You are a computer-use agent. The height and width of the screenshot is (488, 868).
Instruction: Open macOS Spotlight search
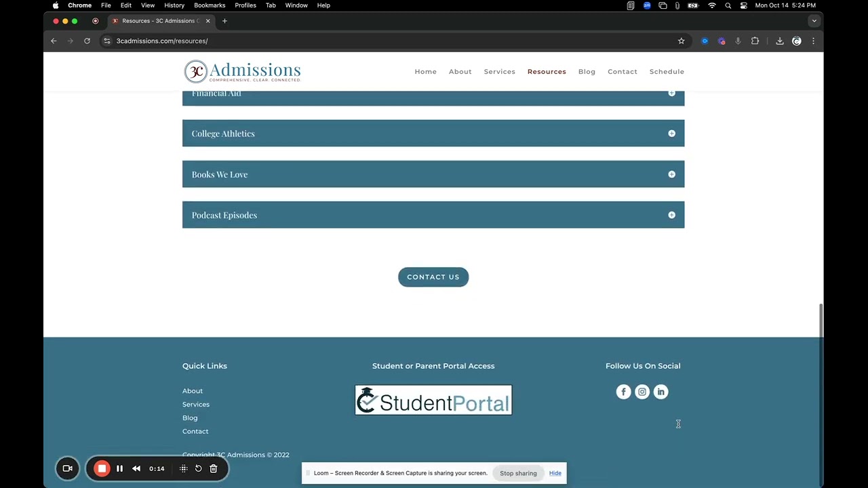728,5
